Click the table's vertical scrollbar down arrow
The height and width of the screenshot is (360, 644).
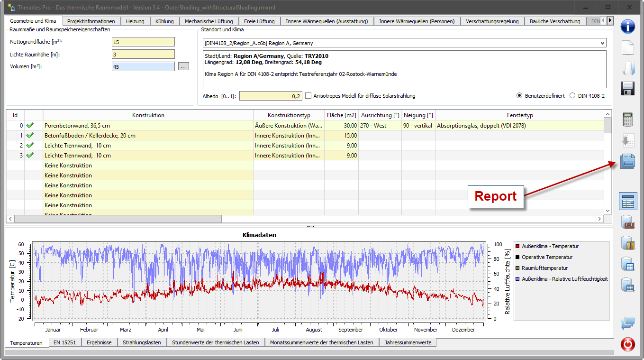coord(608,210)
